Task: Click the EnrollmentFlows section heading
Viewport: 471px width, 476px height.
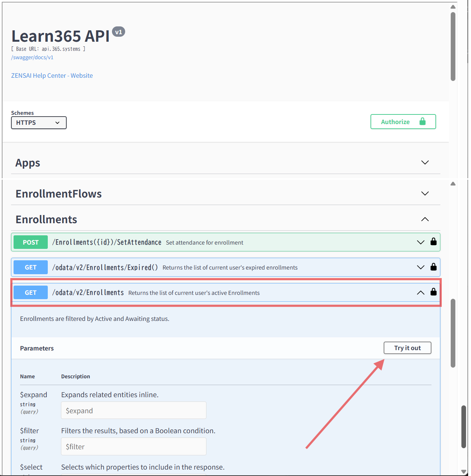Action: [59, 194]
